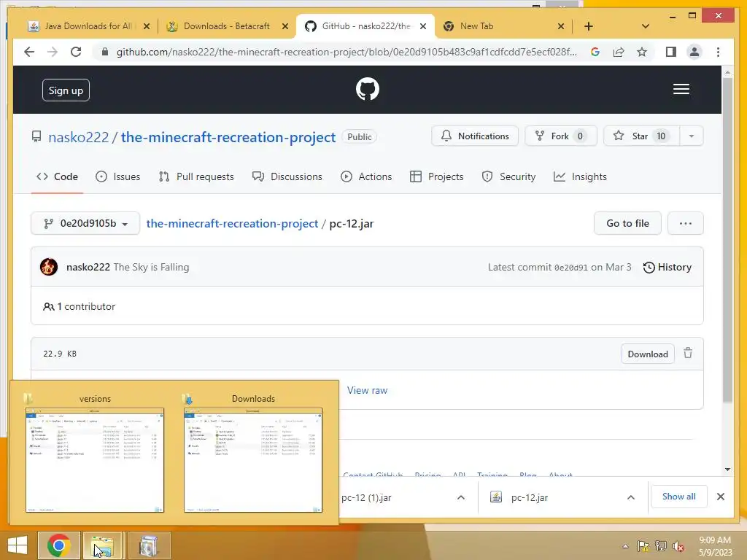Select the Downloads window thumbnail preview

point(253,460)
